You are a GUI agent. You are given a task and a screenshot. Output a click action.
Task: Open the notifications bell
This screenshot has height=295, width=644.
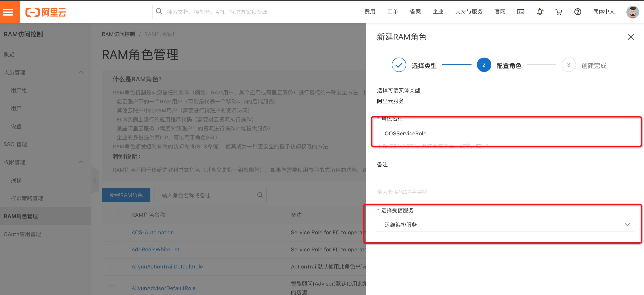(540, 12)
